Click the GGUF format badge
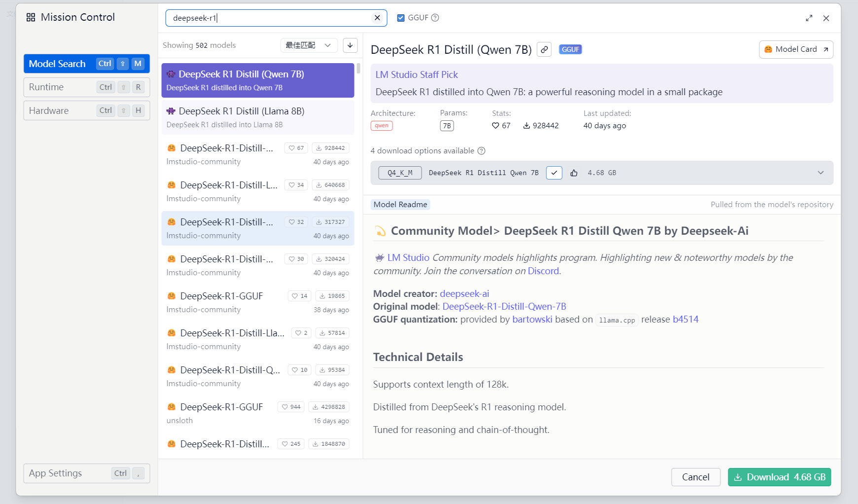 [571, 49]
